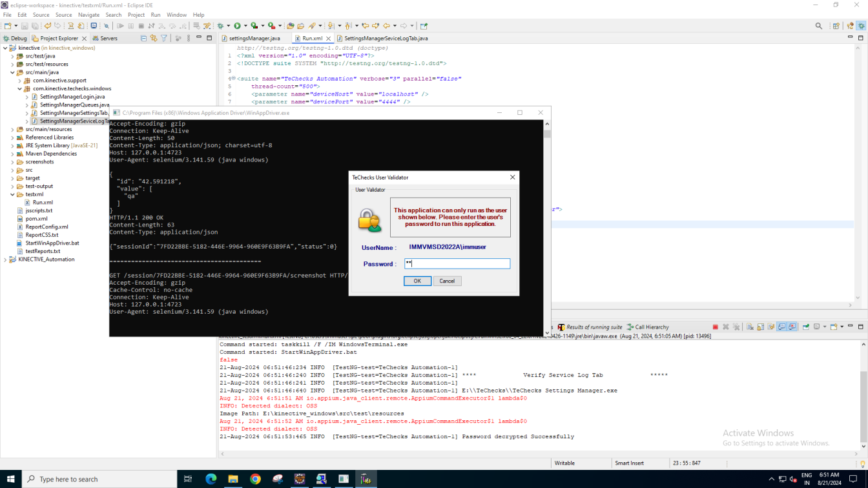
Task: Toggle Show Console When Standard Error Changes
Action: pos(792,327)
